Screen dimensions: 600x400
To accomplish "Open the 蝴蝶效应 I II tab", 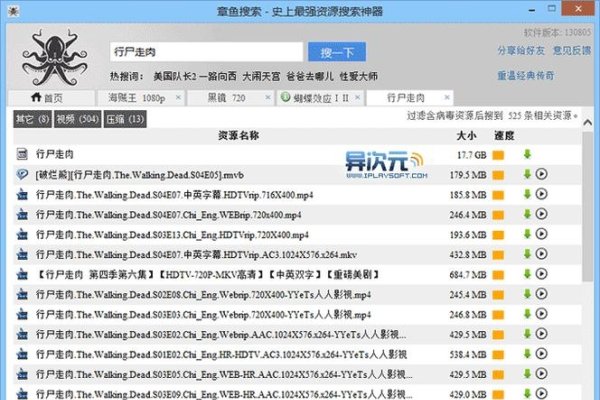I will point(321,98).
